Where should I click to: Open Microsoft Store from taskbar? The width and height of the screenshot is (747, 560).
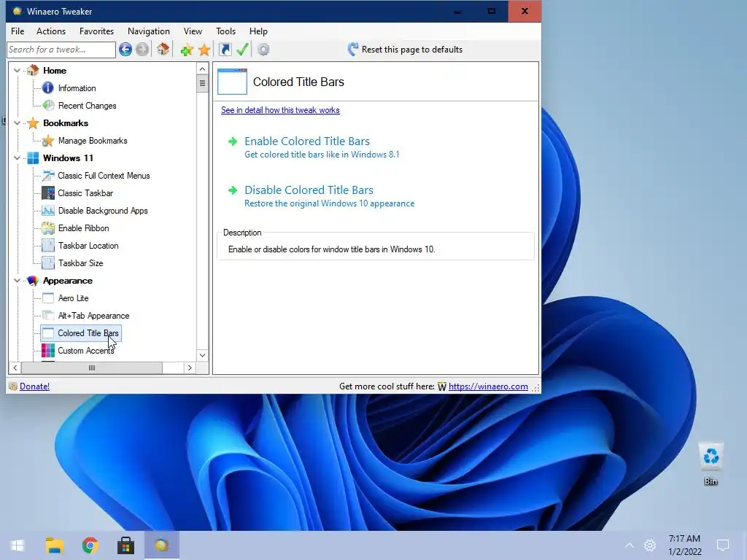click(125, 545)
